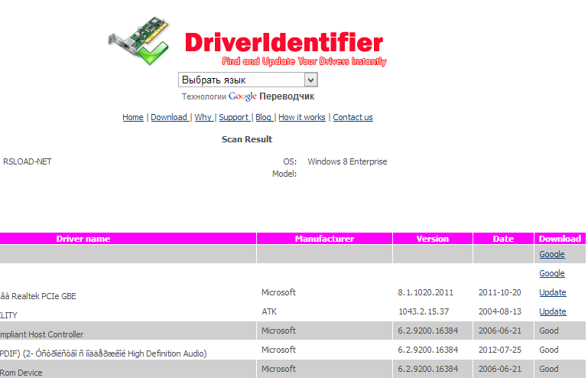The width and height of the screenshot is (588, 378).
Task: Click the DriverIdentifier network card logo
Action: click(x=138, y=41)
